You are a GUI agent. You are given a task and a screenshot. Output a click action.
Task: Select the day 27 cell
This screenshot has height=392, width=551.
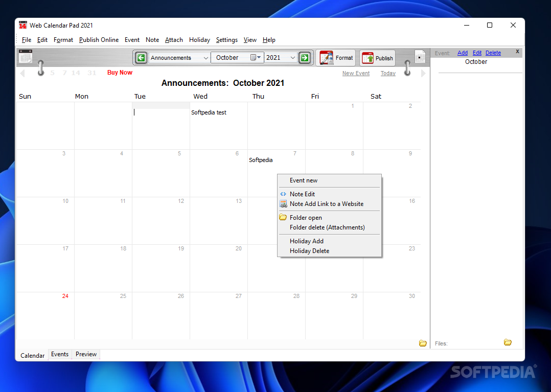click(219, 315)
